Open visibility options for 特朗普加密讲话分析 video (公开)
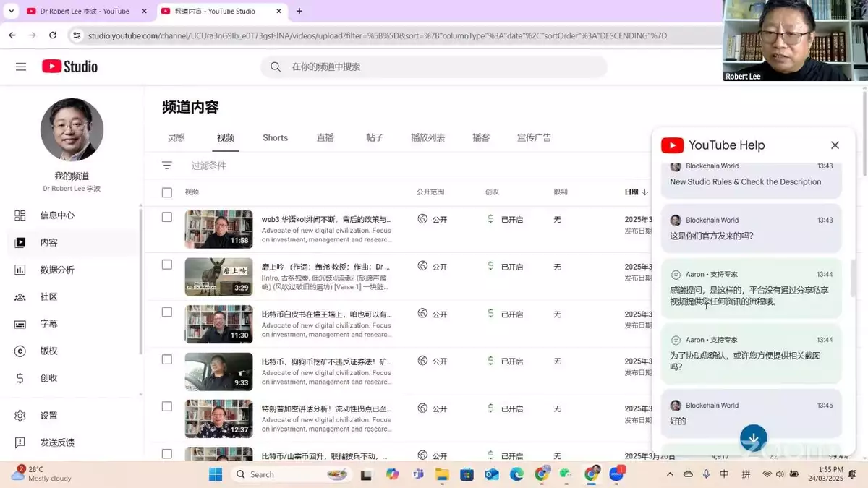The height and width of the screenshot is (488, 868). (433, 408)
